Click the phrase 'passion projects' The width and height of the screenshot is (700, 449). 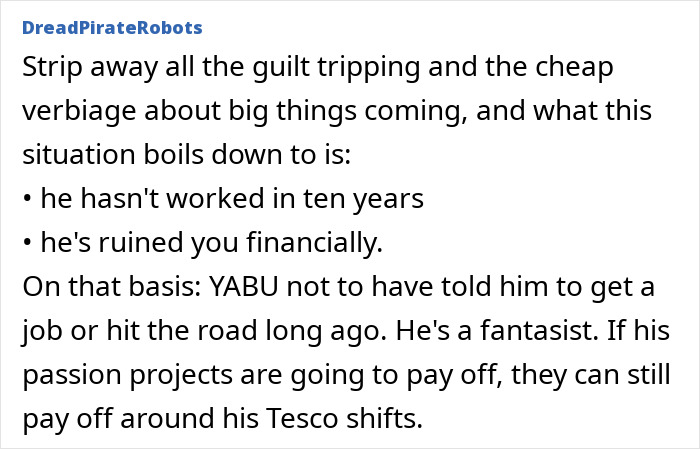pyautogui.click(x=127, y=375)
